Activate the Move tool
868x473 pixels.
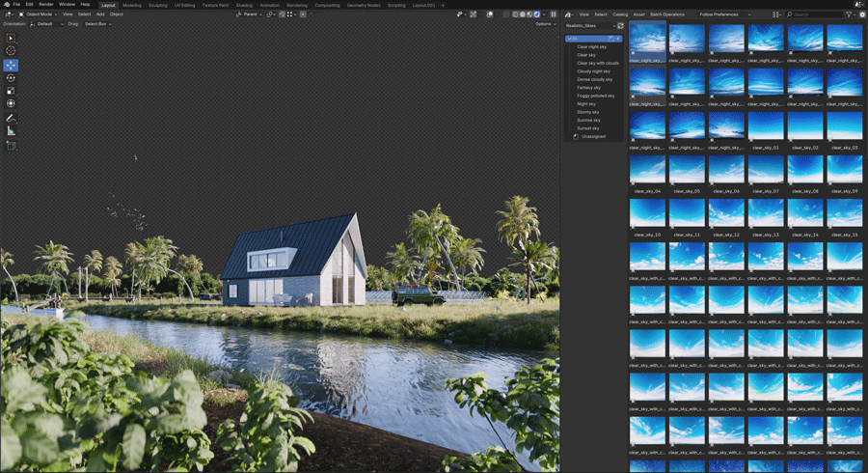tap(11, 66)
